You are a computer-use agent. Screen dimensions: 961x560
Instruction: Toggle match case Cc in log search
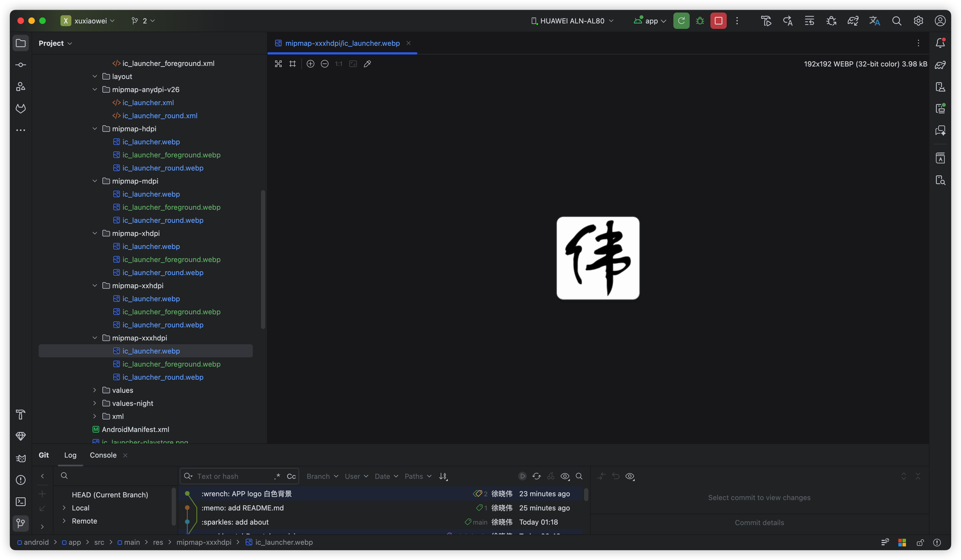tap(291, 476)
